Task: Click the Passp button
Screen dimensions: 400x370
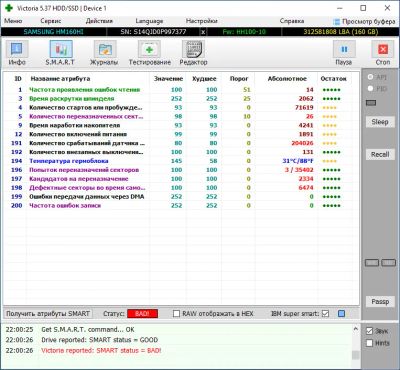Action: click(380, 302)
